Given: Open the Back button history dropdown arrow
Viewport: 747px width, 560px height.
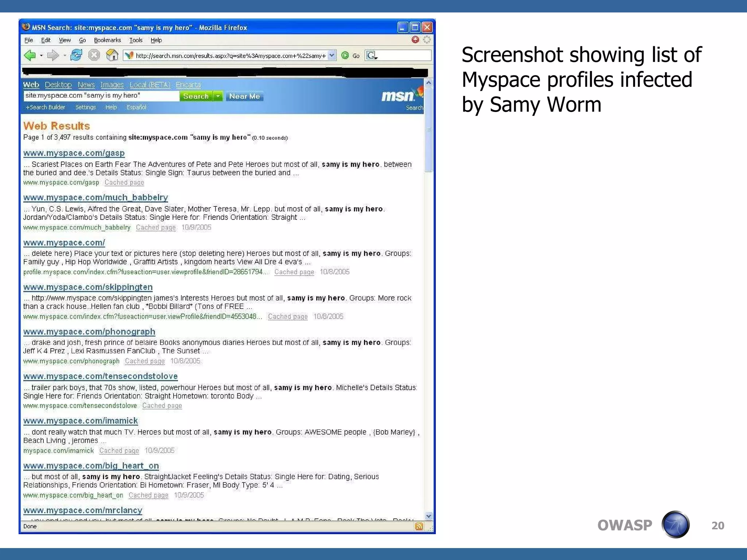Looking at the screenshot, I should click(x=41, y=55).
